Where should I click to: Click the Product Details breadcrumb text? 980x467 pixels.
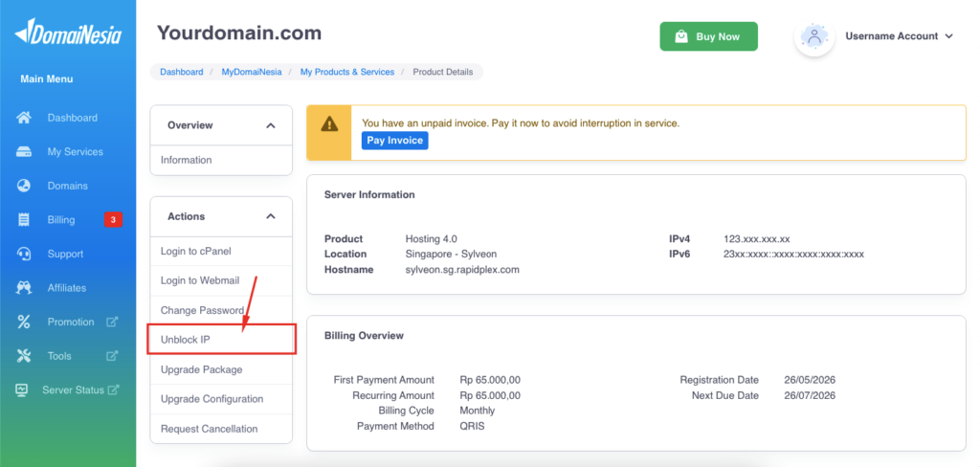tap(443, 72)
